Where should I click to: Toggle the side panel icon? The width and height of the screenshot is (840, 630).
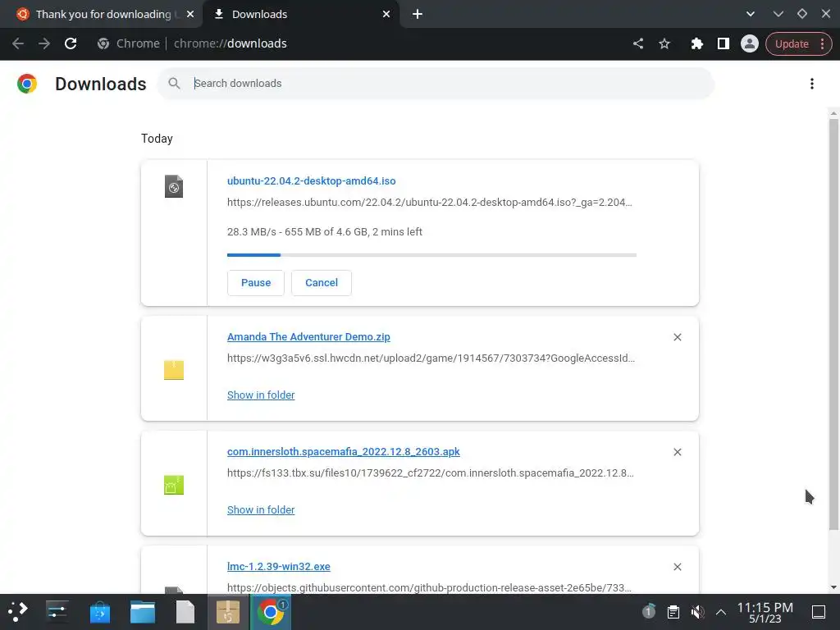(724, 43)
